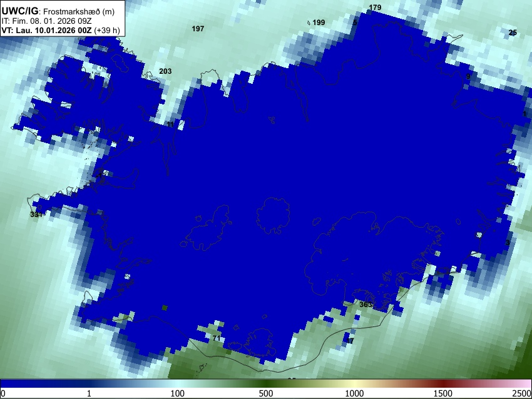The image size is (532, 399).
Task: Click the colorbar tick label '1500'
Action: pyautogui.click(x=443, y=393)
